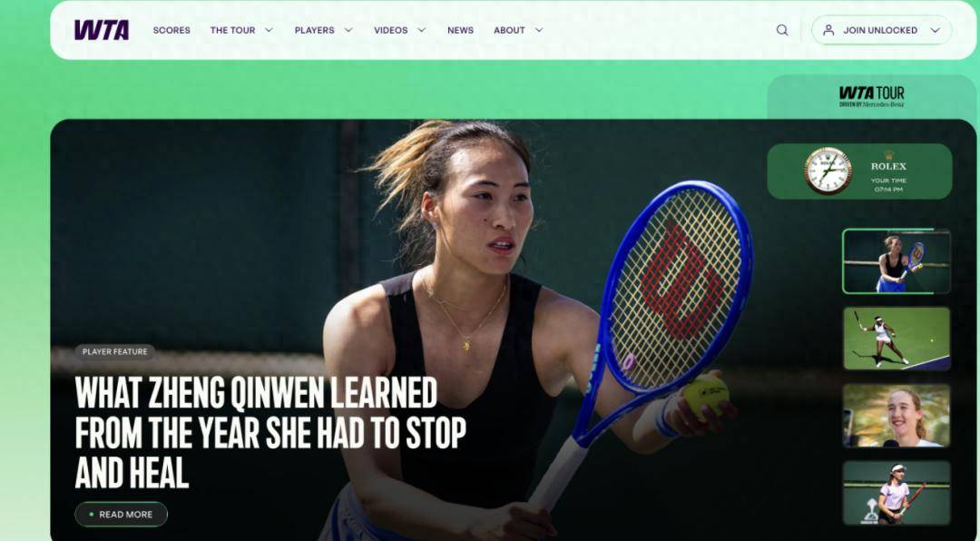Screen dimensions: 980x541
Task: Expand the About menu chevron
Action: tap(539, 30)
